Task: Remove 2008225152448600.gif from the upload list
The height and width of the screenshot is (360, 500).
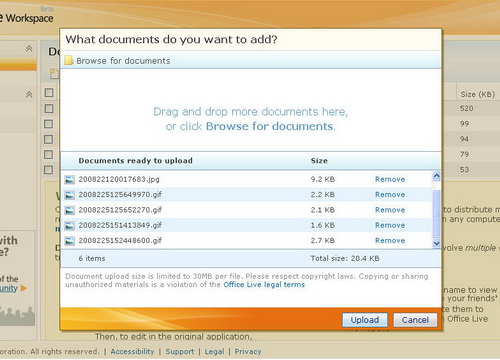Action: point(390,241)
